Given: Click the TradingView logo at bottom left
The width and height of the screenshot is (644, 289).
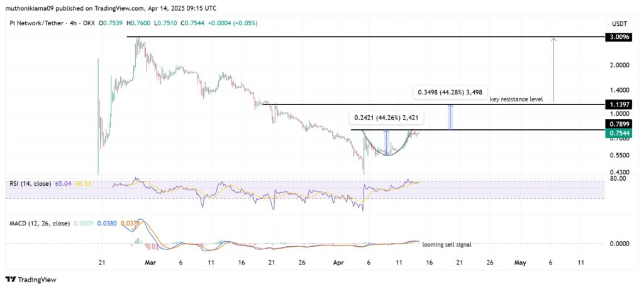Looking at the screenshot, I should point(33,279).
